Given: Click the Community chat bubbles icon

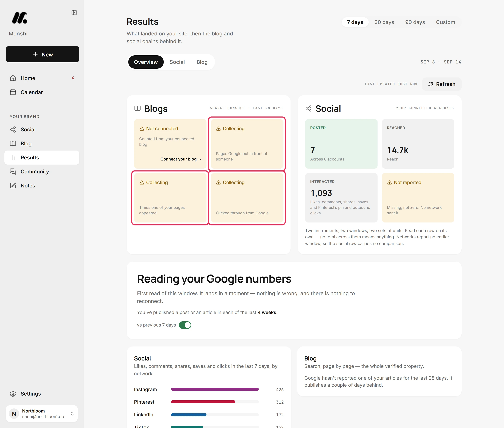Looking at the screenshot, I should [x=13, y=172].
